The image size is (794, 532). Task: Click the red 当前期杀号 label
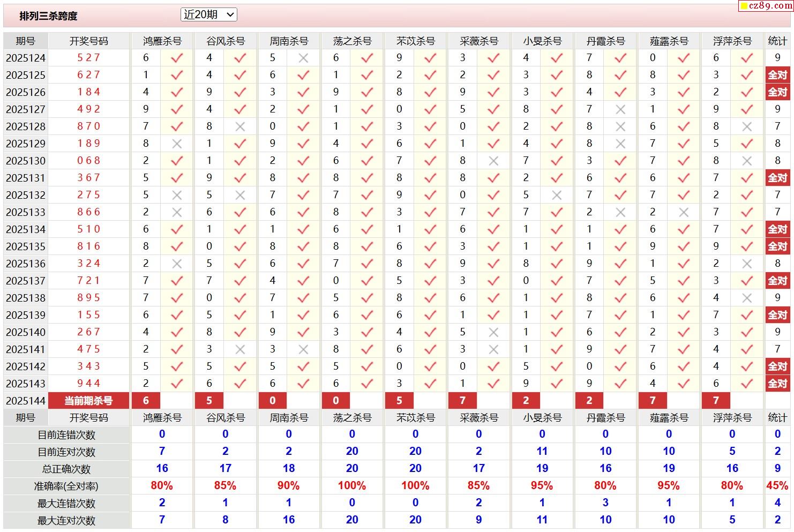(88, 401)
